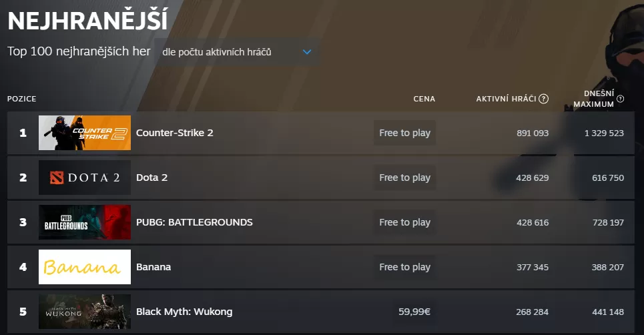Select PUBG: BATTLEGROUNDS capsule image
The height and width of the screenshot is (335, 644).
click(85, 222)
